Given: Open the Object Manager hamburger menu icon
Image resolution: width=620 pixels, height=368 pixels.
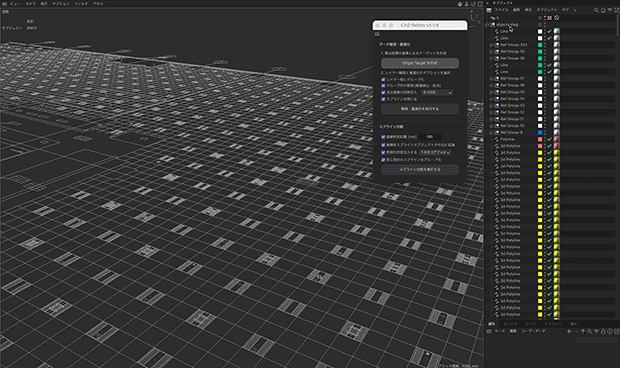Looking at the screenshot, I should click(489, 10).
